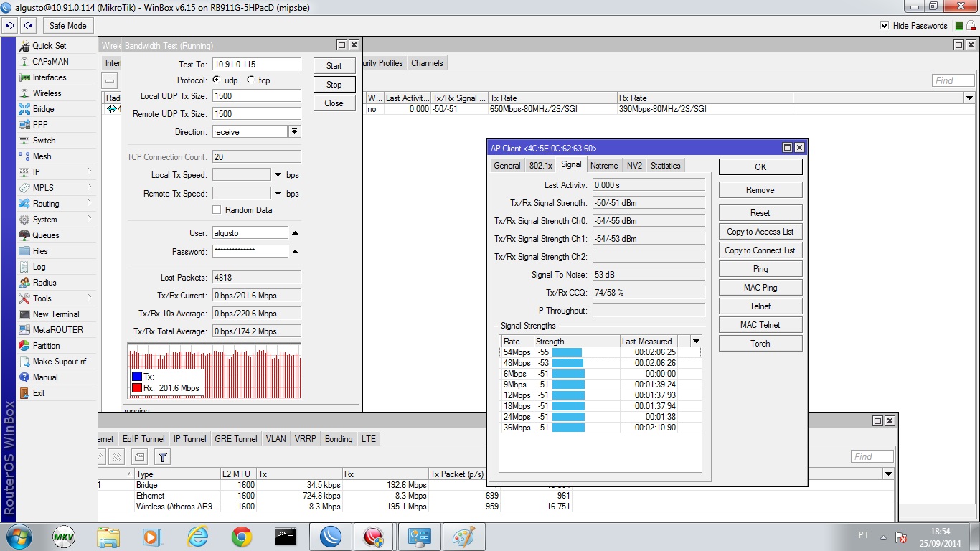
Task: Click the Test To address field
Action: click(x=256, y=65)
